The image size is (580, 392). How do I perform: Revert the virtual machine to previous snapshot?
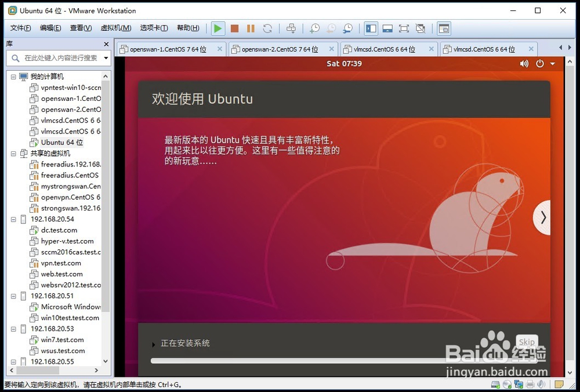coord(331,28)
